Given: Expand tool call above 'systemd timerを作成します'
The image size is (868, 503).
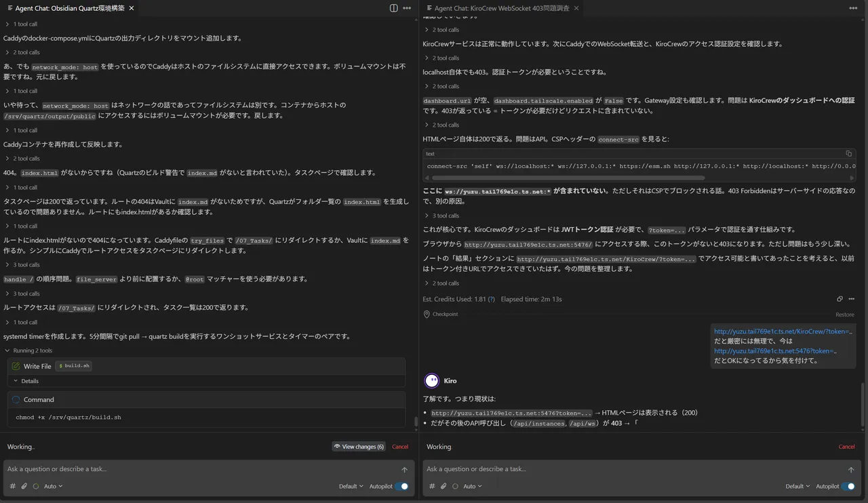Looking at the screenshot, I should [x=22, y=322].
